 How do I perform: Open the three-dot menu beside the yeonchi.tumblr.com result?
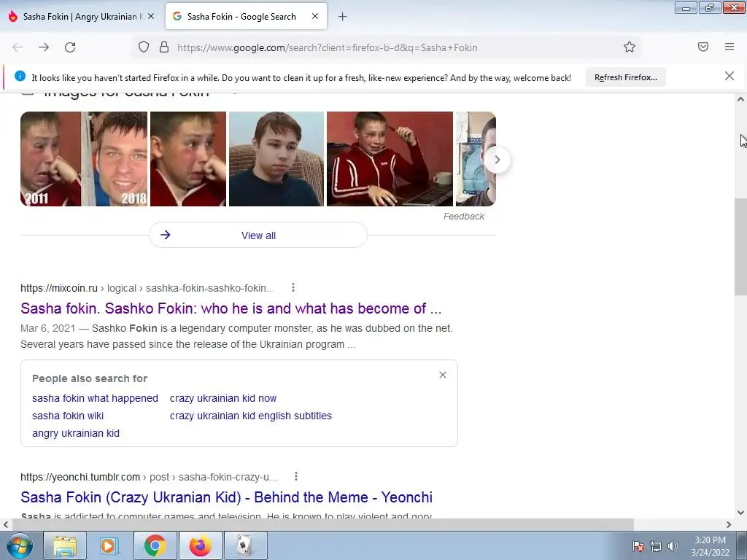coord(296,476)
